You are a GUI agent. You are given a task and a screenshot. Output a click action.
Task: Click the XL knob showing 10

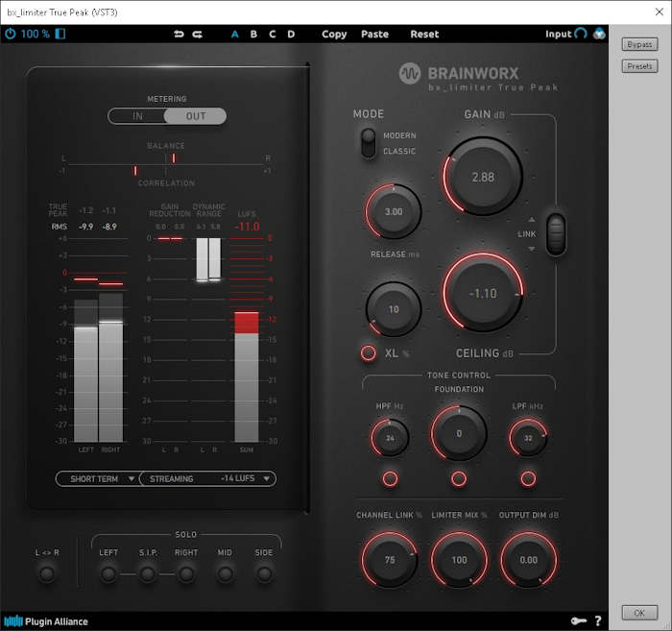click(394, 309)
